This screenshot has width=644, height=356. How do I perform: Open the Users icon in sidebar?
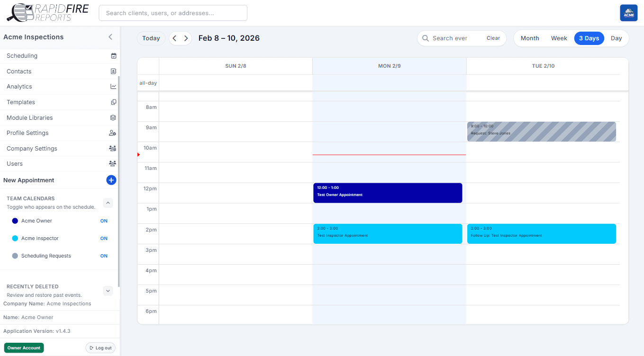point(112,163)
